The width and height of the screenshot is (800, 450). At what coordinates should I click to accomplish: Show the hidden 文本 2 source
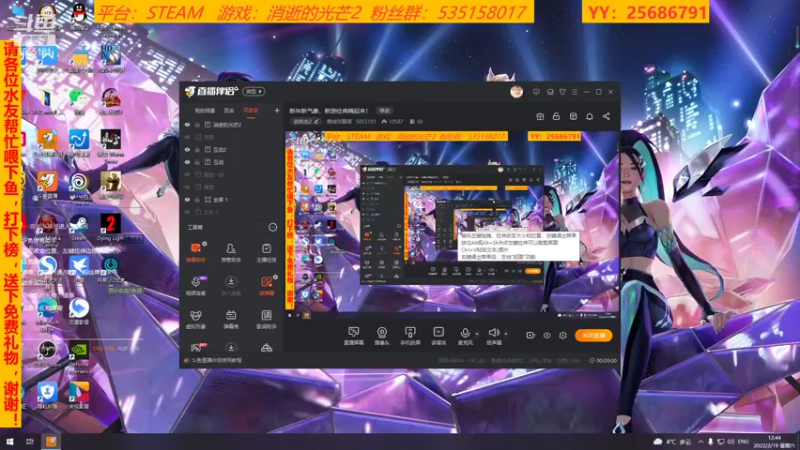pyautogui.click(x=187, y=212)
